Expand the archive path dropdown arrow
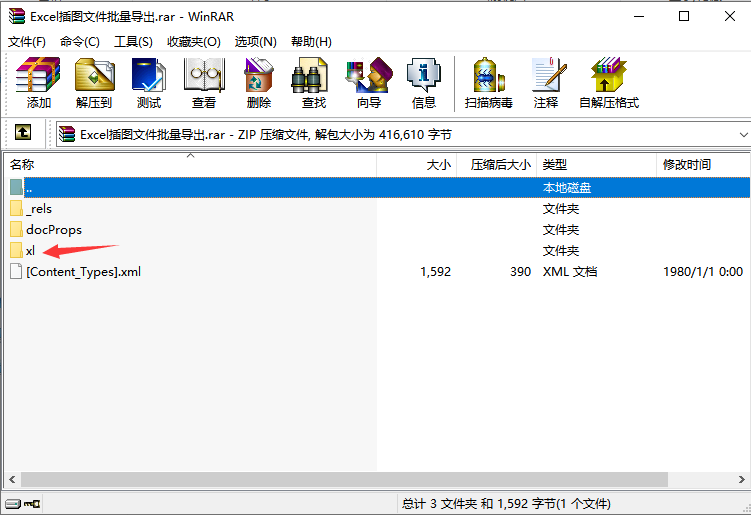The width and height of the screenshot is (751, 515). [743, 135]
